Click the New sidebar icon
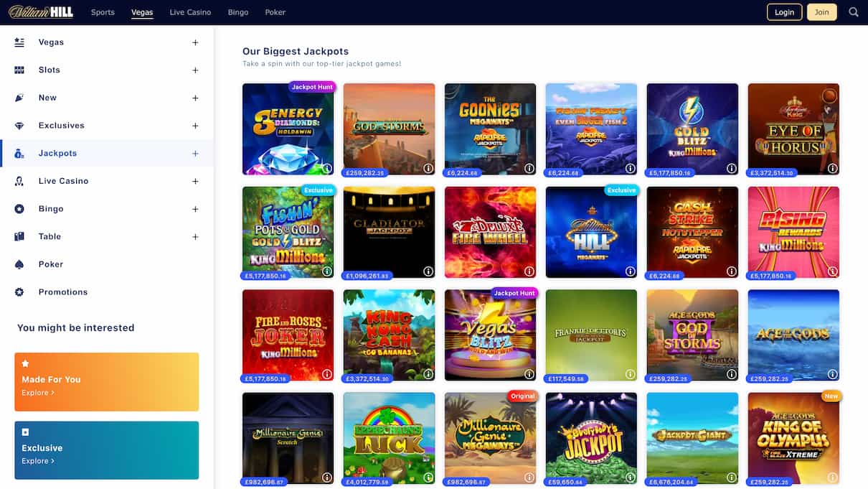The height and width of the screenshot is (489, 868). tap(19, 98)
